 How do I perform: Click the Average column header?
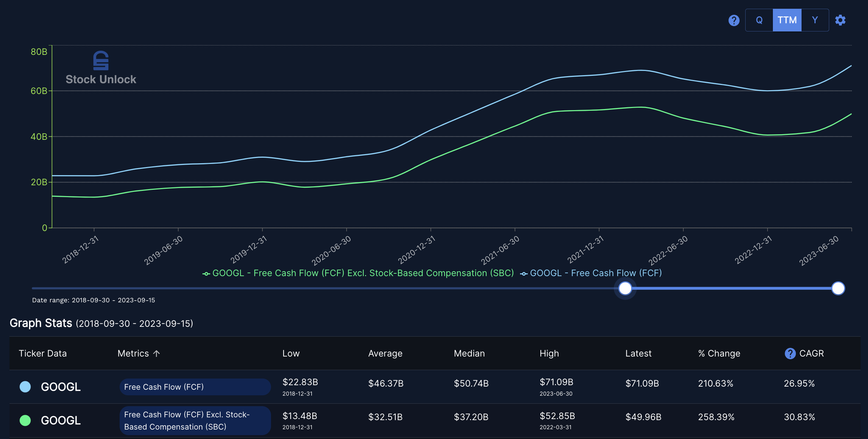[x=385, y=353]
